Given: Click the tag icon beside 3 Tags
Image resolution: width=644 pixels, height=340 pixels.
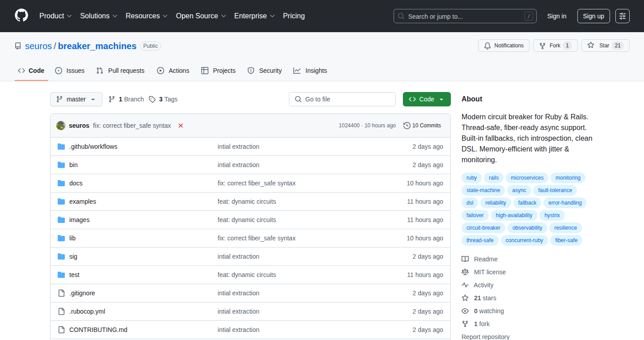Looking at the screenshot, I should click(152, 99).
